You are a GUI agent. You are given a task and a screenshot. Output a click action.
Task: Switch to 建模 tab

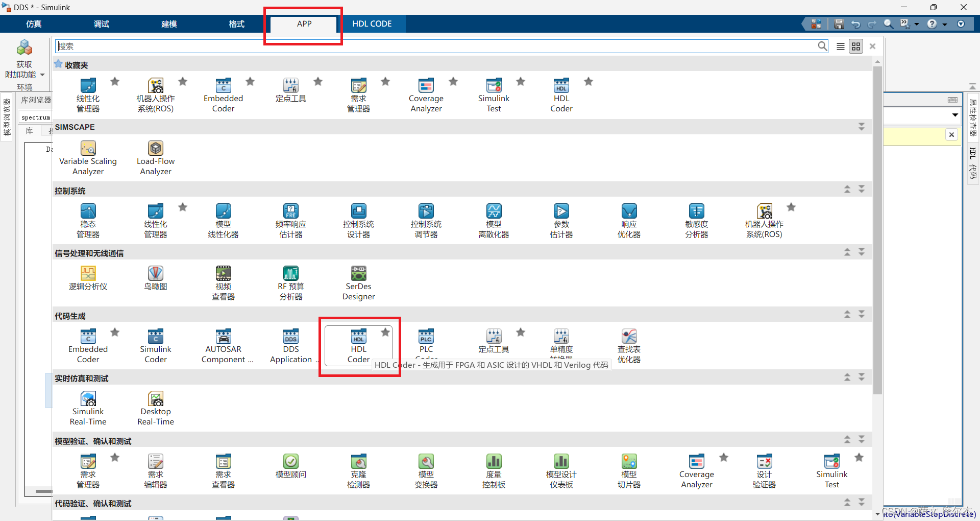click(x=169, y=24)
